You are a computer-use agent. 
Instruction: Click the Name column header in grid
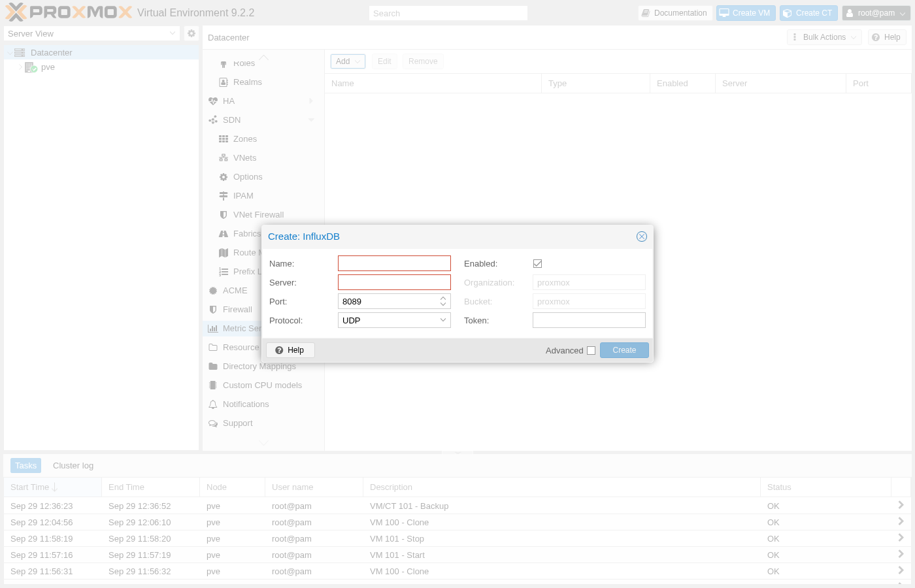point(433,84)
